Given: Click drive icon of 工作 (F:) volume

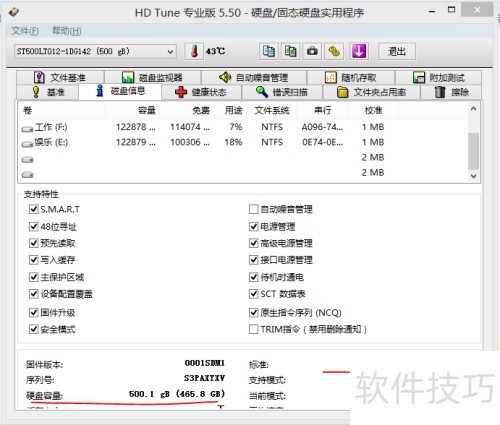Looking at the screenshot, I should click(x=27, y=129).
